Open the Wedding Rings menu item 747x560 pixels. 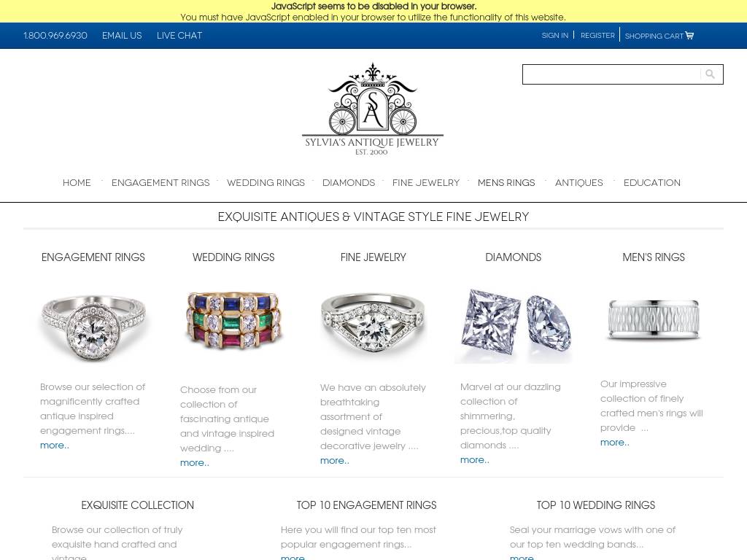266,183
